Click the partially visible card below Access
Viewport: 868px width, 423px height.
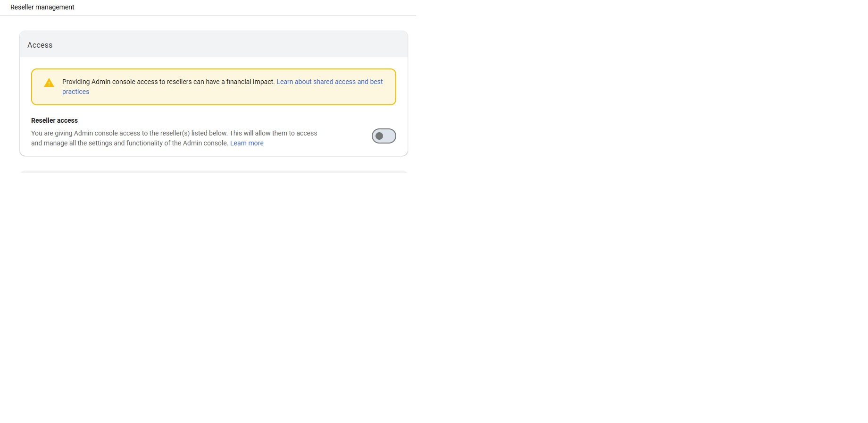point(214,171)
